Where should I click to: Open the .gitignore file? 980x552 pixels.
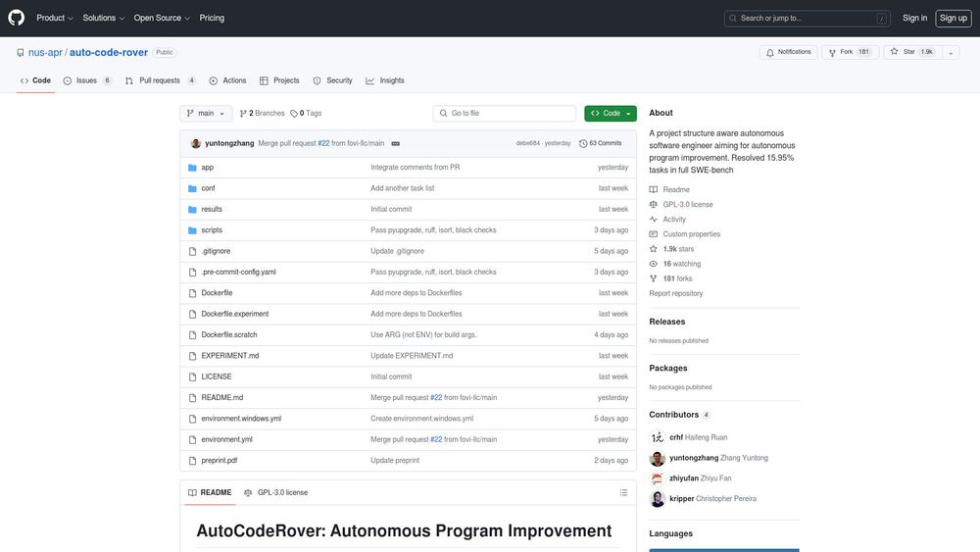216,251
